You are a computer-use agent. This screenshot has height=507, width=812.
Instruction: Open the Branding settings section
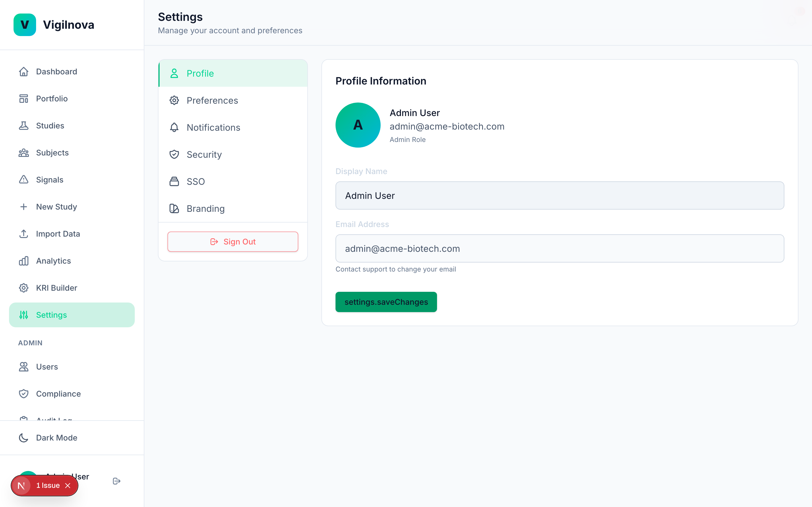point(205,208)
